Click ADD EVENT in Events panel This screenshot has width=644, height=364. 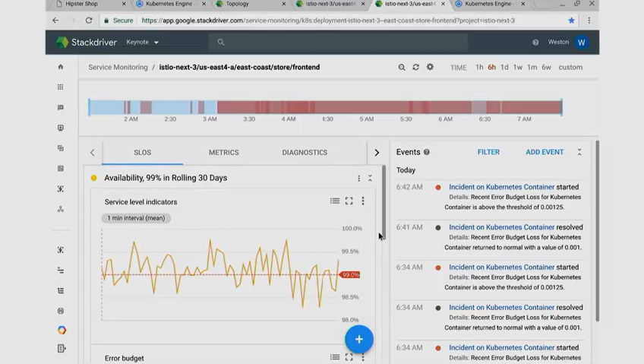[545, 152]
